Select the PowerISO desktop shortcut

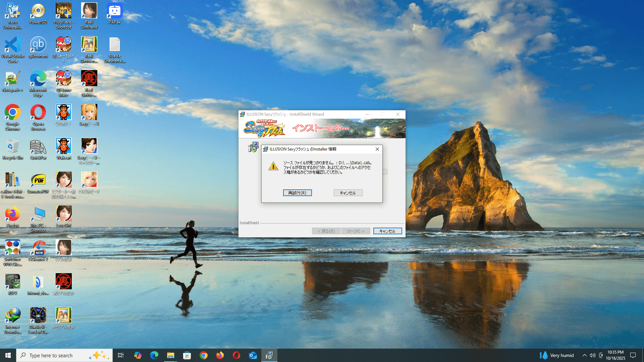coord(38,11)
